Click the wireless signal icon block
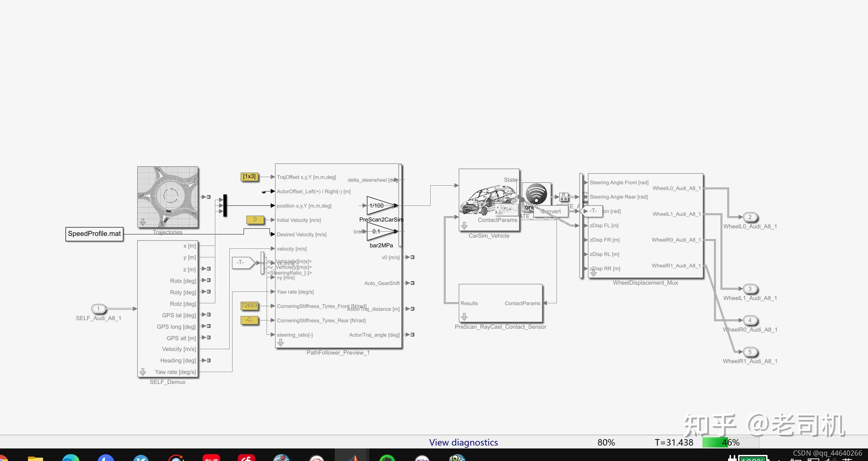The height and width of the screenshot is (461, 868). tap(536, 194)
